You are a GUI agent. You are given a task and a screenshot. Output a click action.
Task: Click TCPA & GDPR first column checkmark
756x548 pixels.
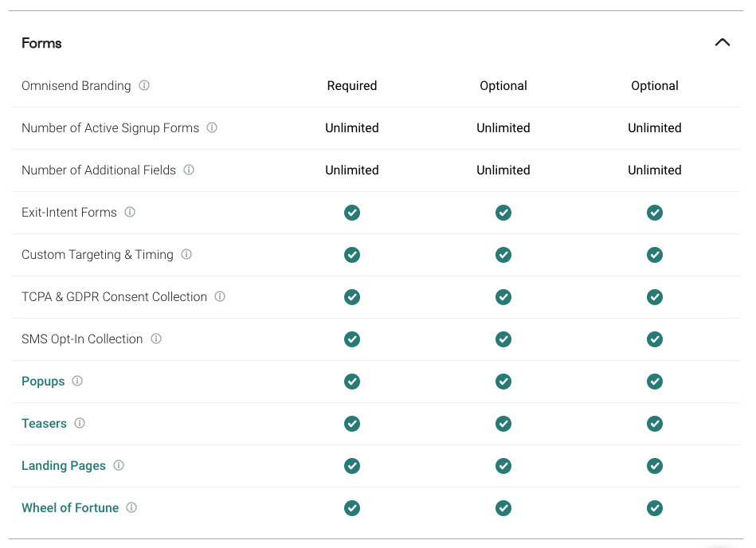click(352, 297)
